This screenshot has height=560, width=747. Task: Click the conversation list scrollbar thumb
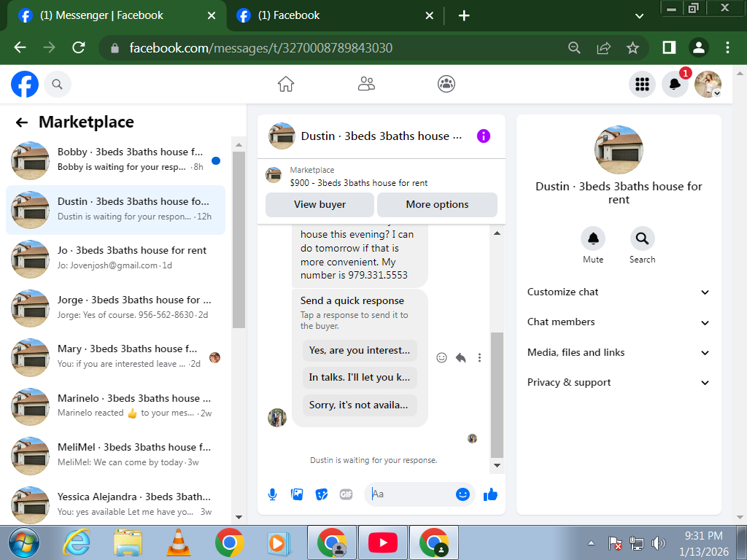(x=239, y=240)
